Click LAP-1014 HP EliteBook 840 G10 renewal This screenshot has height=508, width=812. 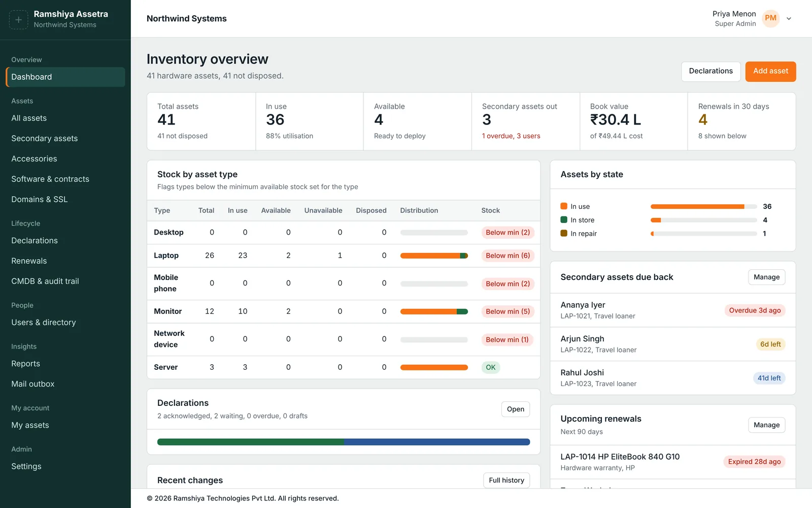pyautogui.click(x=620, y=457)
